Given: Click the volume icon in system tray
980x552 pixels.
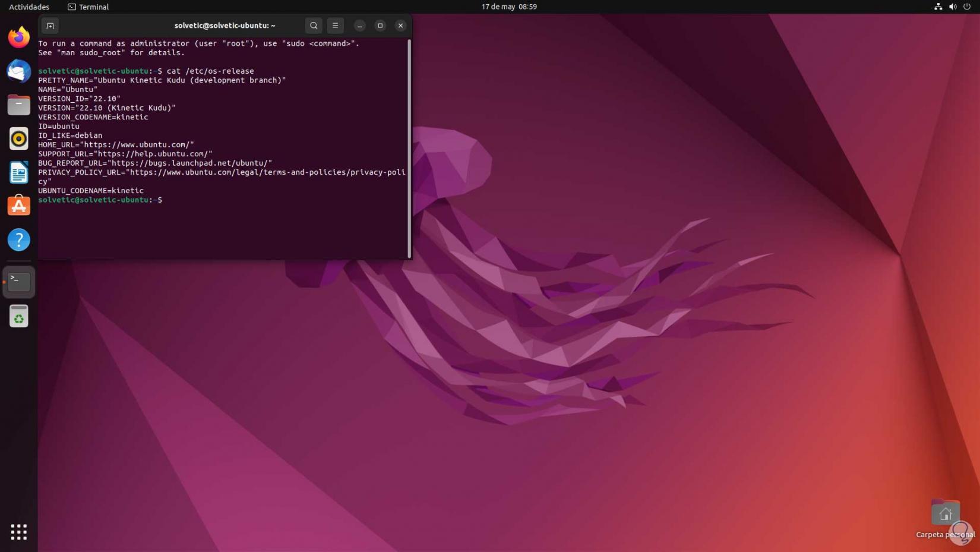Looking at the screenshot, I should pyautogui.click(x=953, y=7).
